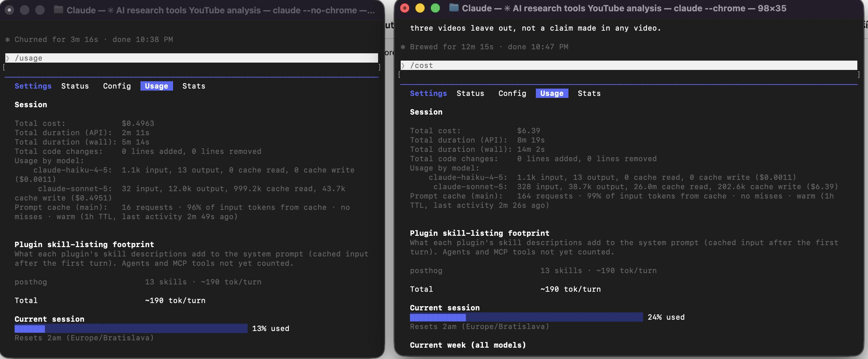The height and width of the screenshot is (359, 868).
Task: Click 'Plugin skill-listing footprint' heading in the right window
Action: (x=480, y=233)
